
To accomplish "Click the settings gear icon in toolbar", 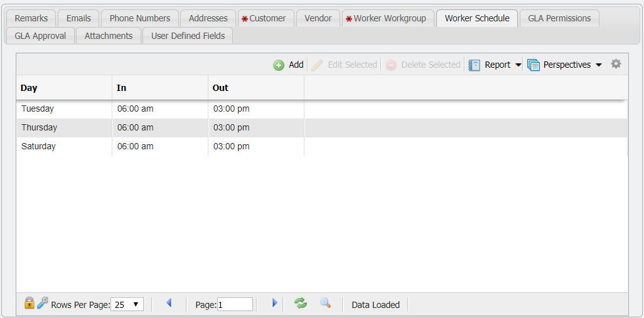I will (x=616, y=64).
